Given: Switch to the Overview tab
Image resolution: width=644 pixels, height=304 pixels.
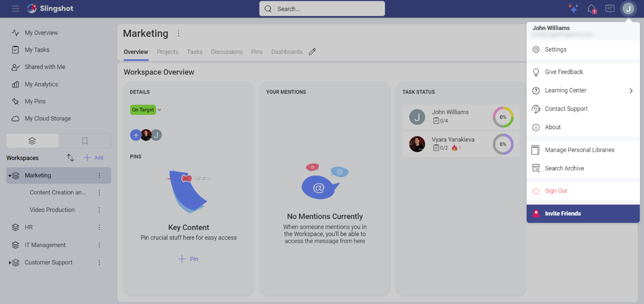Looking at the screenshot, I should (136, 52).
